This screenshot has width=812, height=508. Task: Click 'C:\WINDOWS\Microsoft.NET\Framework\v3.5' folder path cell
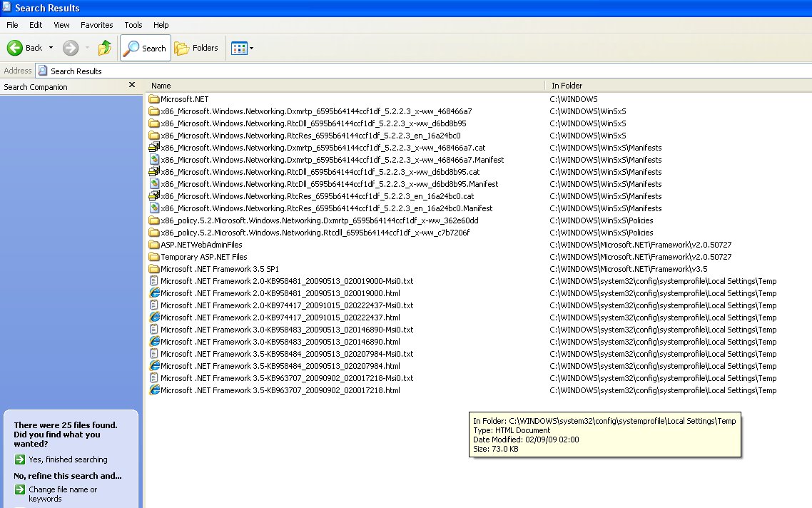coord(629,269)
